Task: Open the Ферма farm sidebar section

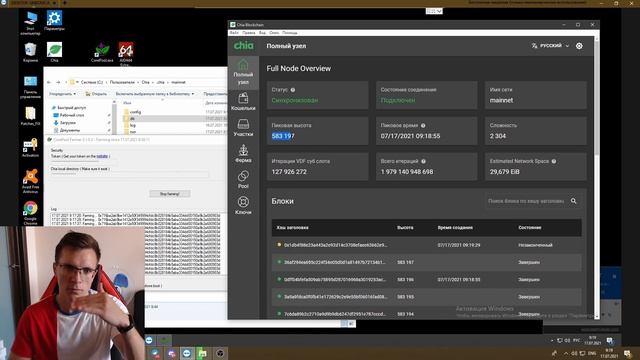Action: click(243, 153)
